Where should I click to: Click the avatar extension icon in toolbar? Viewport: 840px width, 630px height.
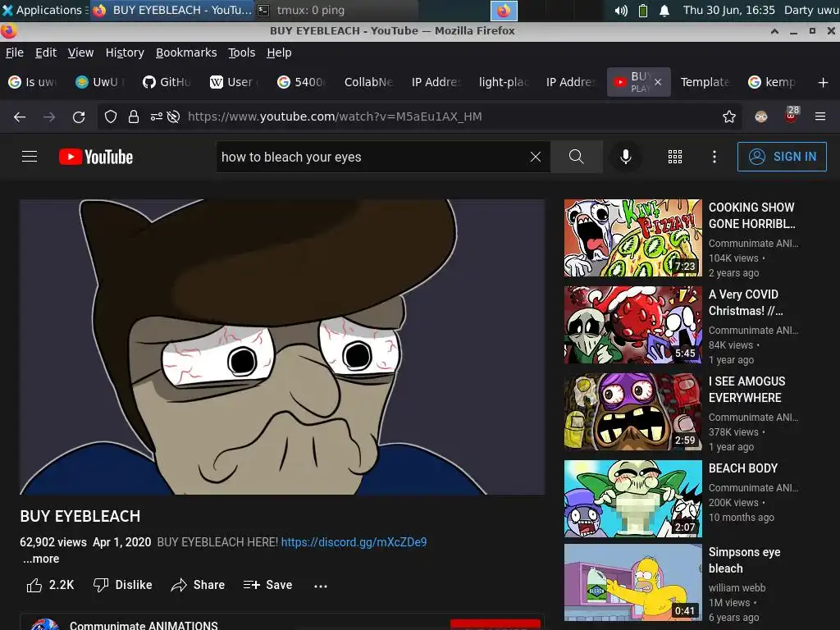(760, 116)
